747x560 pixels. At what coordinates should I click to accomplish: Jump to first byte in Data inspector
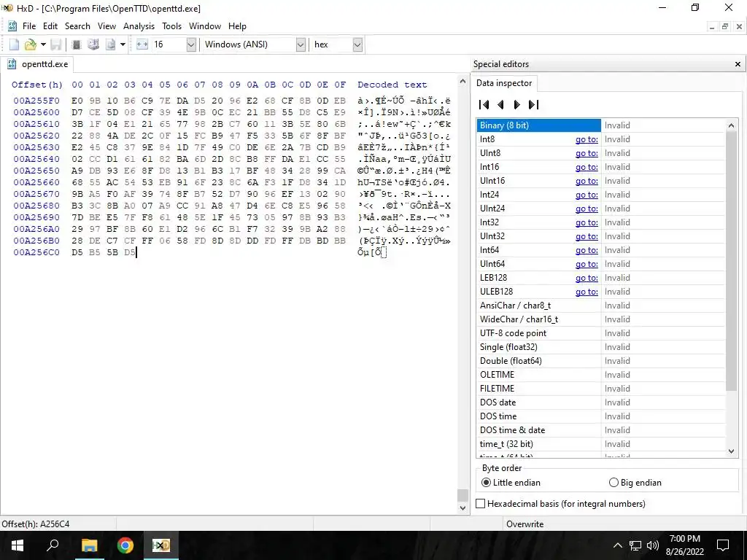[x=484, y=105]
